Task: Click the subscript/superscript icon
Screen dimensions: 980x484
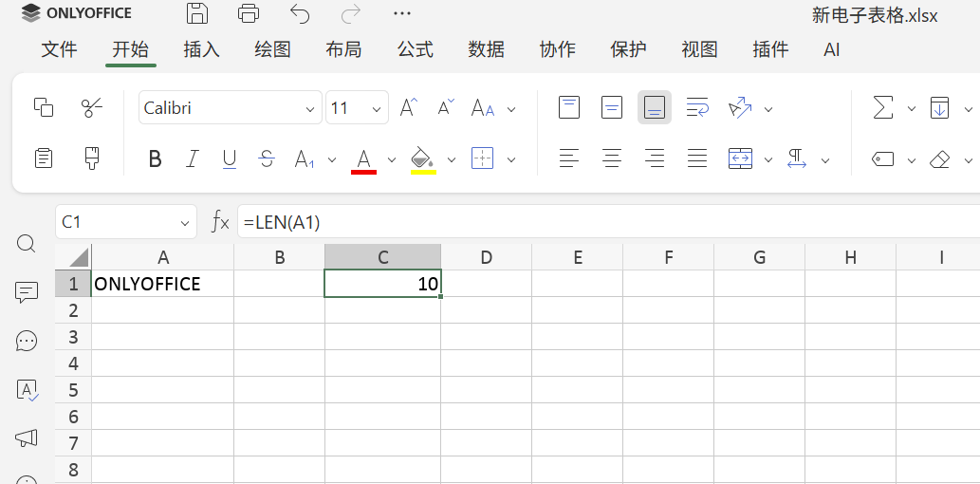Action: 305,159
